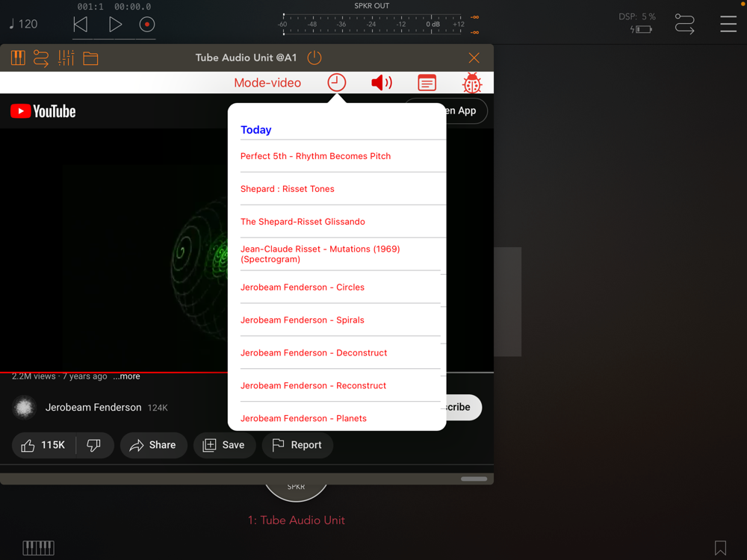Choose Jerobeam Fenderson - Deconstruct
The image size is (747, 560).
coord(340,353)
